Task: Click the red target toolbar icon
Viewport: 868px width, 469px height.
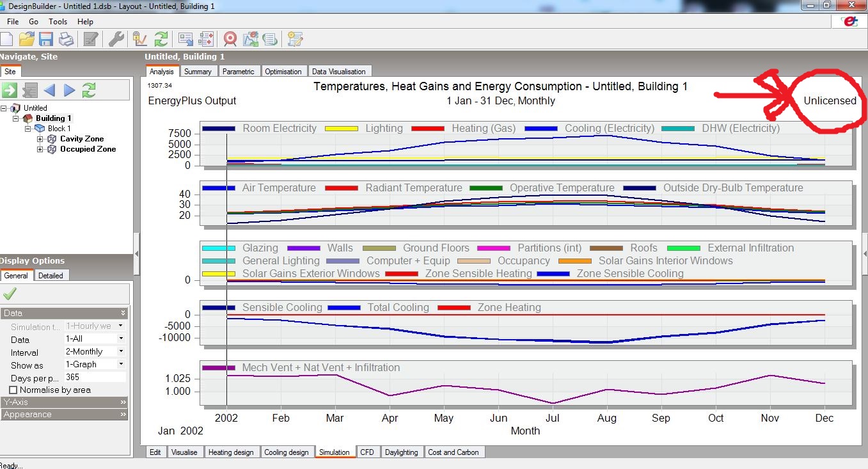Action: pyautogui.click(x=230, y=39)
